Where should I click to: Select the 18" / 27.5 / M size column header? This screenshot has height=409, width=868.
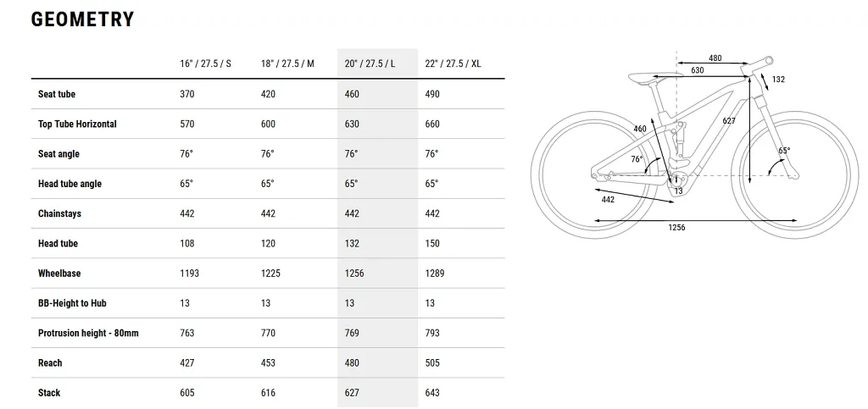(x=287, y=64)
